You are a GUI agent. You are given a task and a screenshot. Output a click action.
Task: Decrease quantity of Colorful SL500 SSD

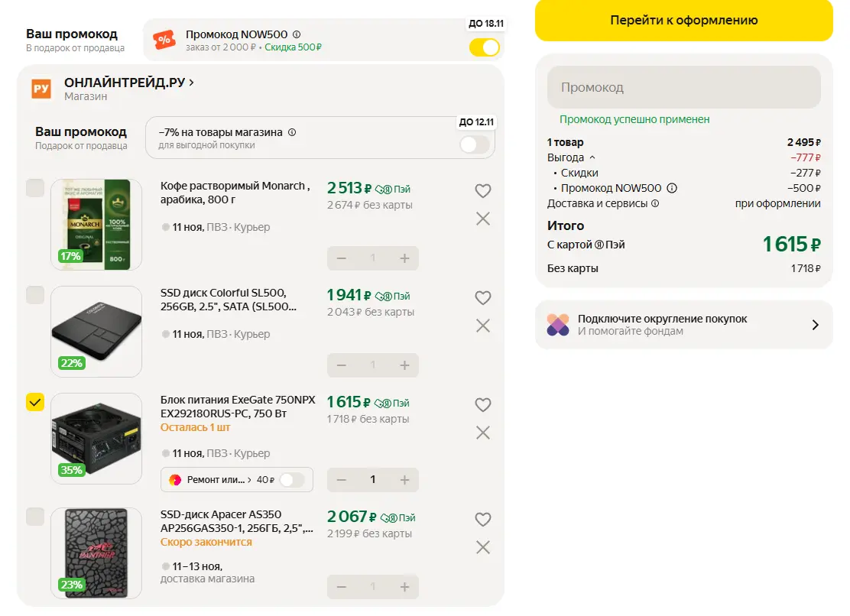tap(342, 365)
